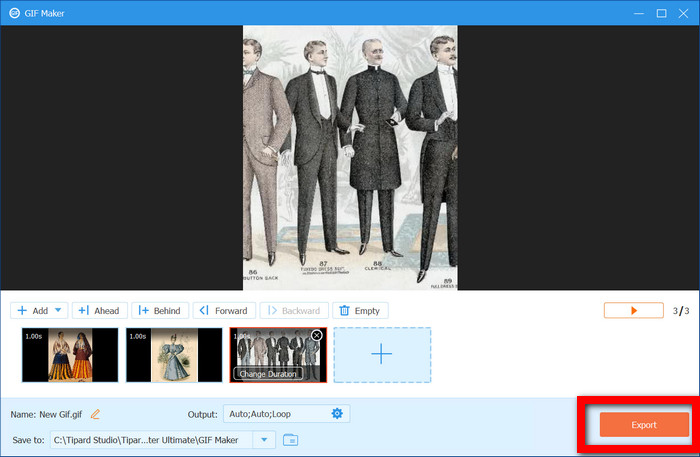Open the save folder via folder icon
The image size is (700, 457).
click(x=291, y=440)
